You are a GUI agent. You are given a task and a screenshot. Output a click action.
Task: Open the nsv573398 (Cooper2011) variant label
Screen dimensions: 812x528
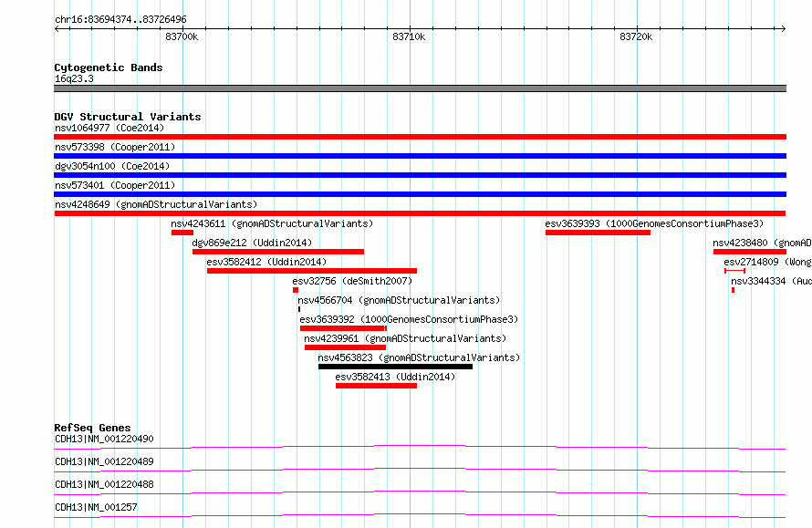(115, 147)
